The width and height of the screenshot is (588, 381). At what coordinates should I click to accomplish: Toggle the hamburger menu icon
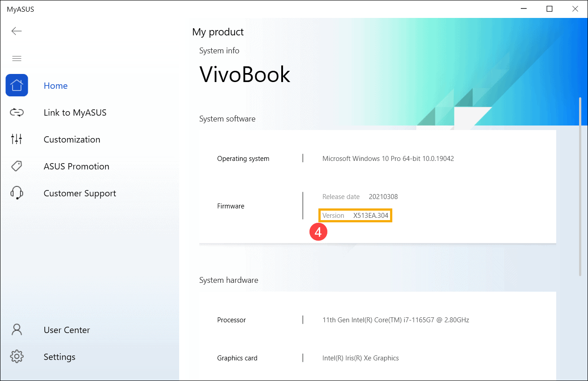coord(17,58)
